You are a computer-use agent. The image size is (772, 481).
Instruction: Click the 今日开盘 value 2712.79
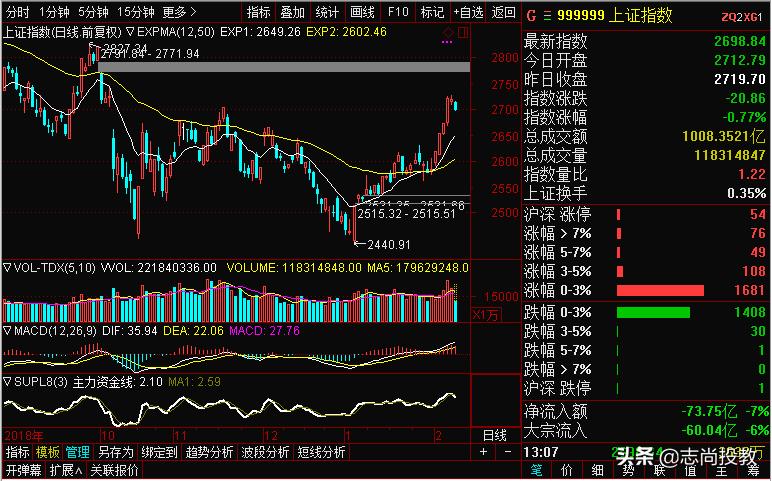pyautogui.click(x=740, y=60)
